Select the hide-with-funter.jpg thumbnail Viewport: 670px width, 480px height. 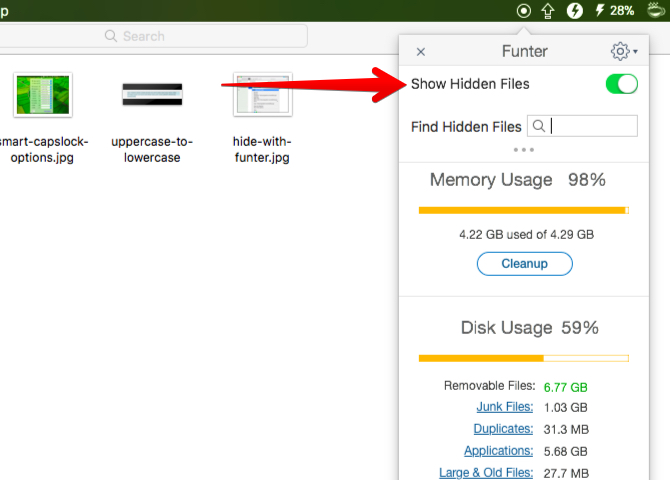pyautogui.click(x=262, y=95)
